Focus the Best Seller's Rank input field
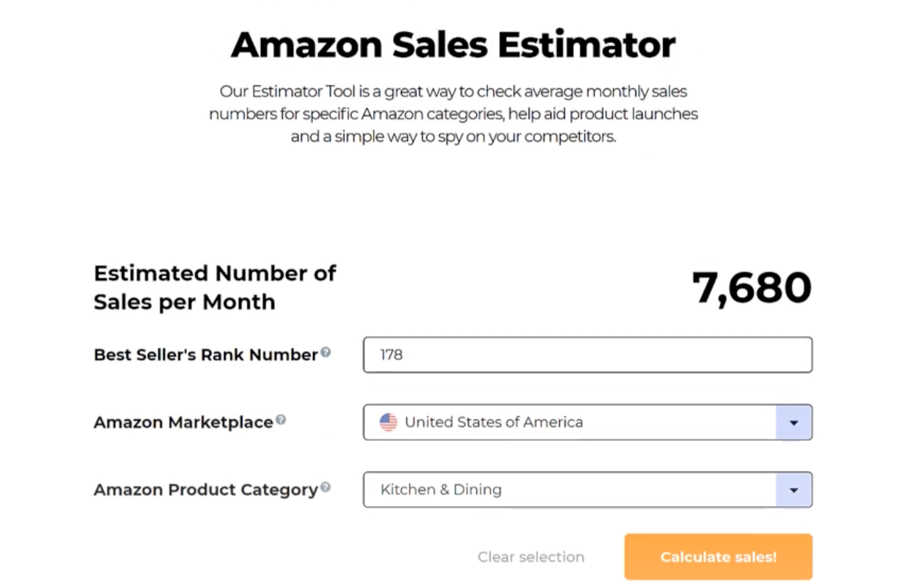 click(x=587, y=354)
